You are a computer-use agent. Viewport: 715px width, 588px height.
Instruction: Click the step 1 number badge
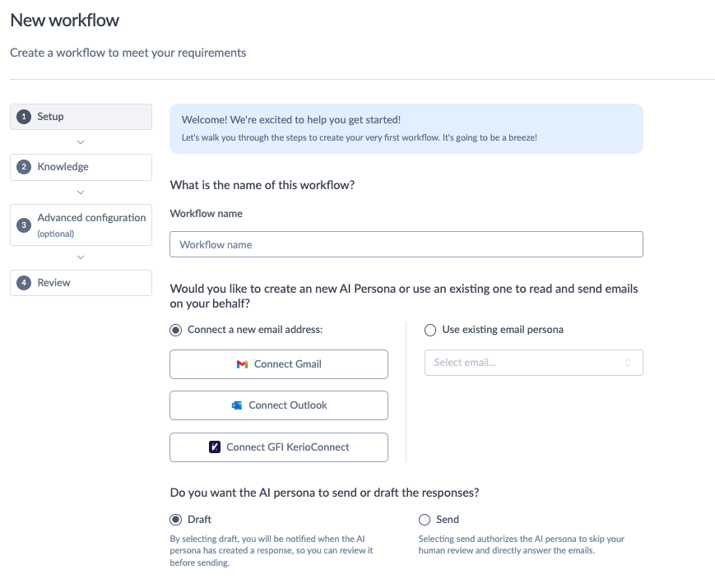tap(24, 117)
